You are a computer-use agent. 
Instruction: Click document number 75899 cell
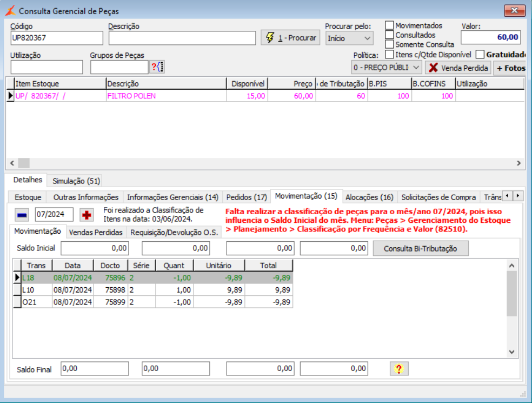111,302
